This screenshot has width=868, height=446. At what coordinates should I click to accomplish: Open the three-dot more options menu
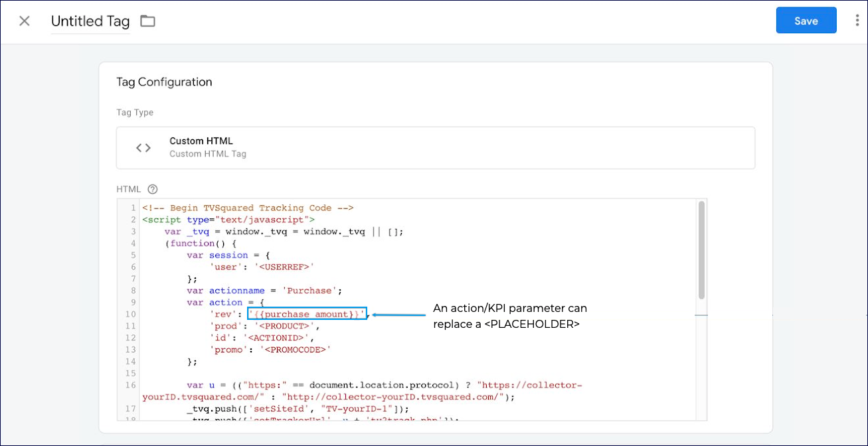tap(857, 21)
